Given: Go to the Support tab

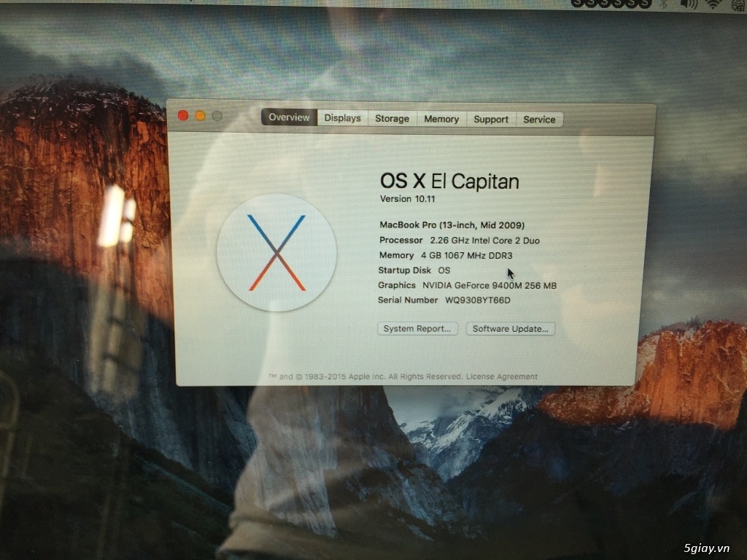Looking at the screenshot, I should click(x=491, y=120).
